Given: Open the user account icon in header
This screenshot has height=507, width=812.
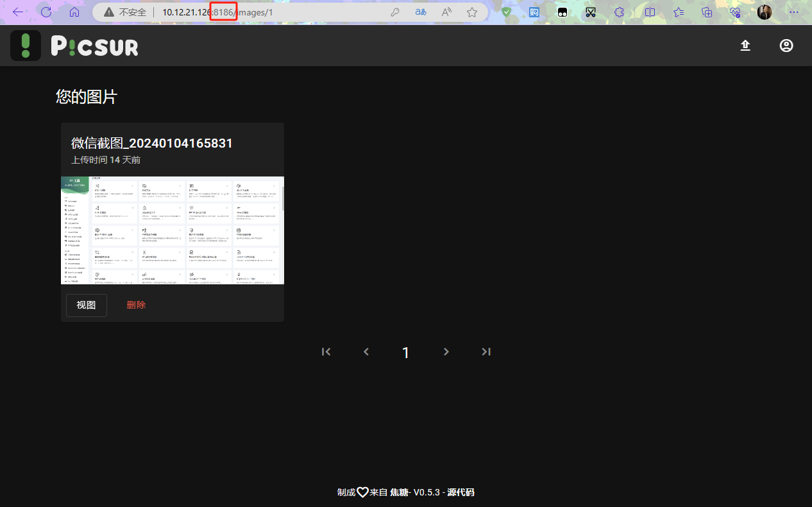Looking at the screenshot, I should (x=786, y=46).
